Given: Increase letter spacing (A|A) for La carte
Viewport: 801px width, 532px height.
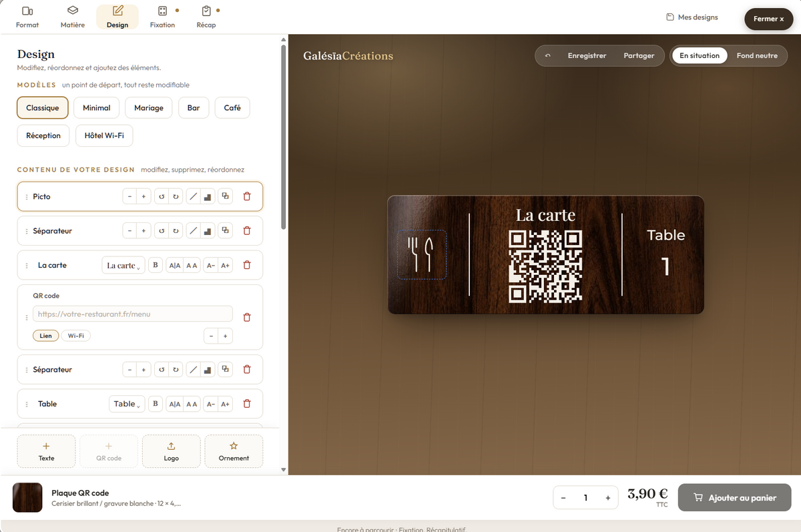Looking at the screenshot, I should click(176, 265).
